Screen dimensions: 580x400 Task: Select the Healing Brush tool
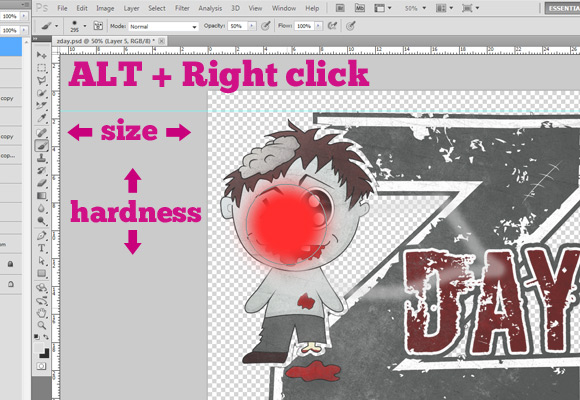coord(41,132)
